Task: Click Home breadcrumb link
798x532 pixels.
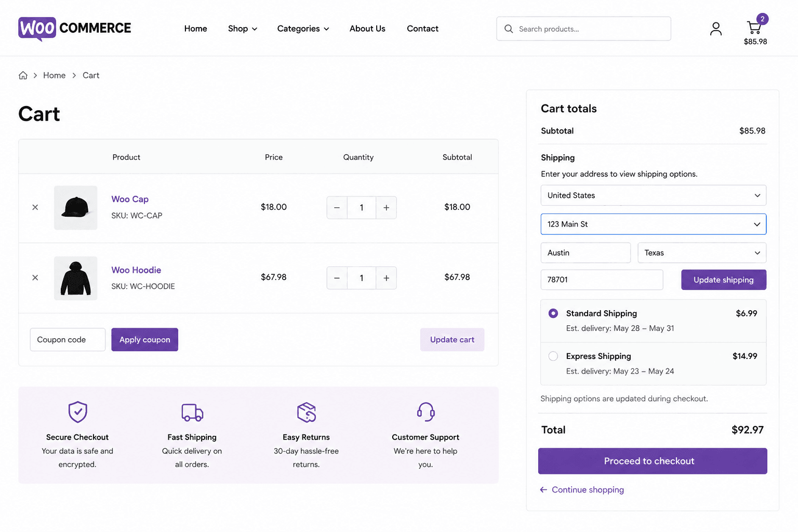Action: [55, 75]
